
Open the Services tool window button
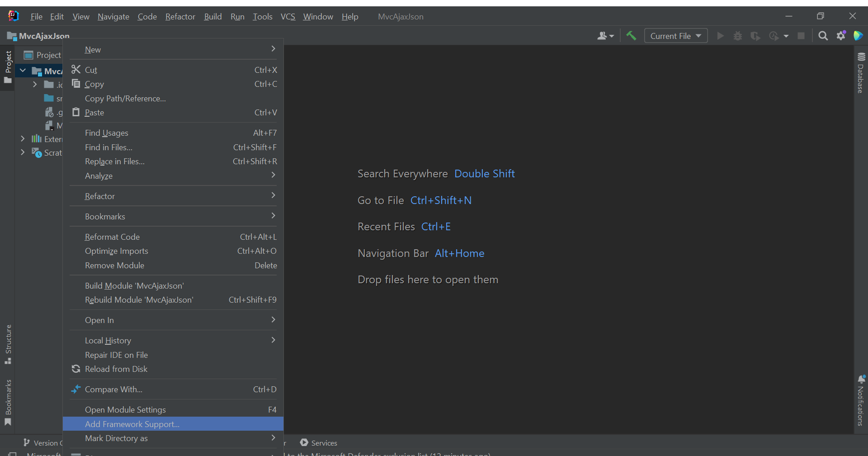point(319,443)
